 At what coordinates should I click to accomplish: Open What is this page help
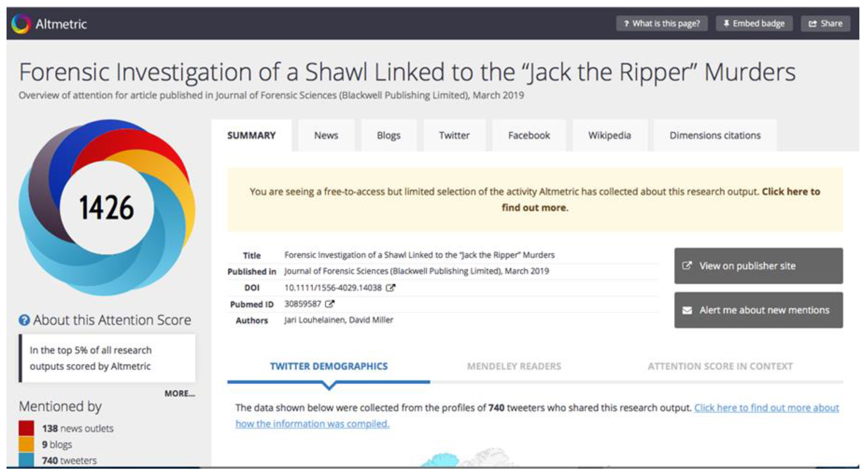(x=662, y=24)
